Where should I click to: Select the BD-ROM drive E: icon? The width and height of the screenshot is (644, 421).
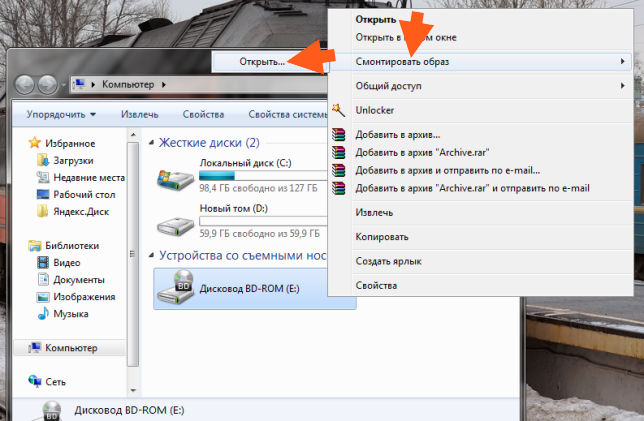click(176, 287)
